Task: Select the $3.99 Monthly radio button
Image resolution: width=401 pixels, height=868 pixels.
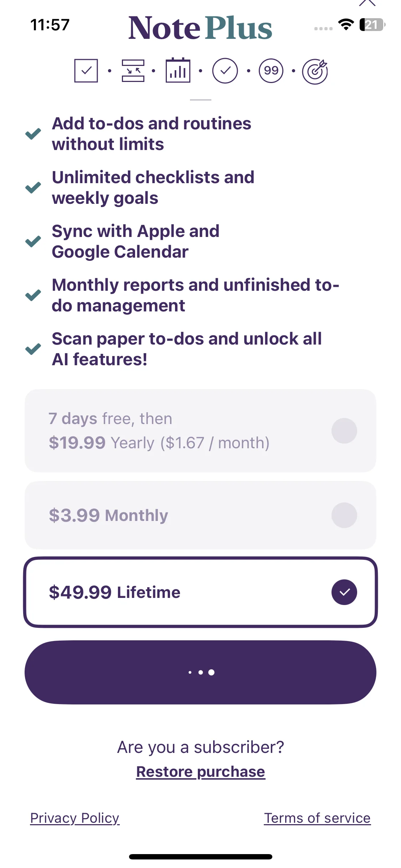Action: 344,515
